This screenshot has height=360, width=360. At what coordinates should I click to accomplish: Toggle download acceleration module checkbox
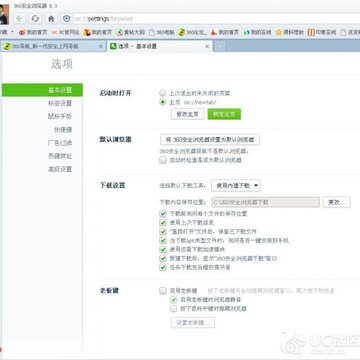click(163, 249)
